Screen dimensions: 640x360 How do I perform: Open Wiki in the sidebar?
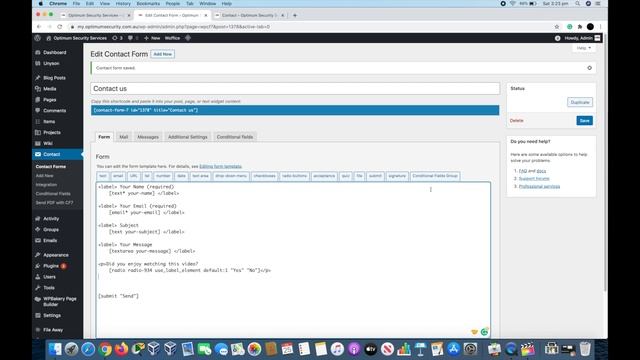48,144
